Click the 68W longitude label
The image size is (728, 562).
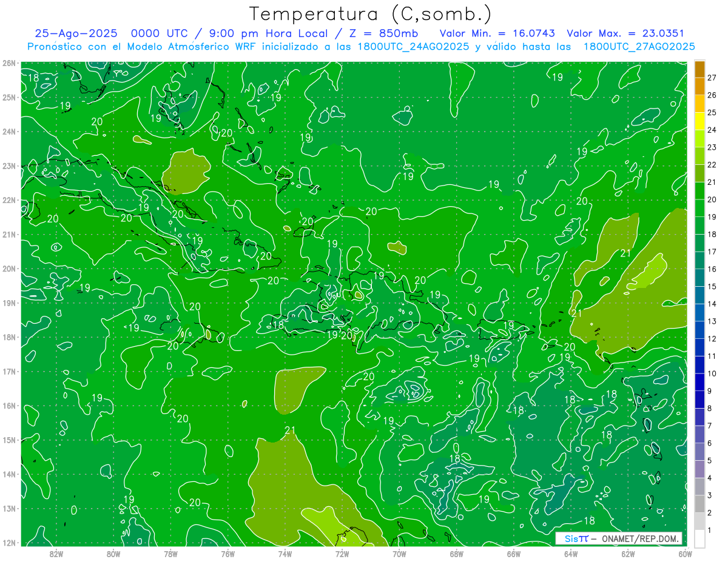click(x=456, y=554)
